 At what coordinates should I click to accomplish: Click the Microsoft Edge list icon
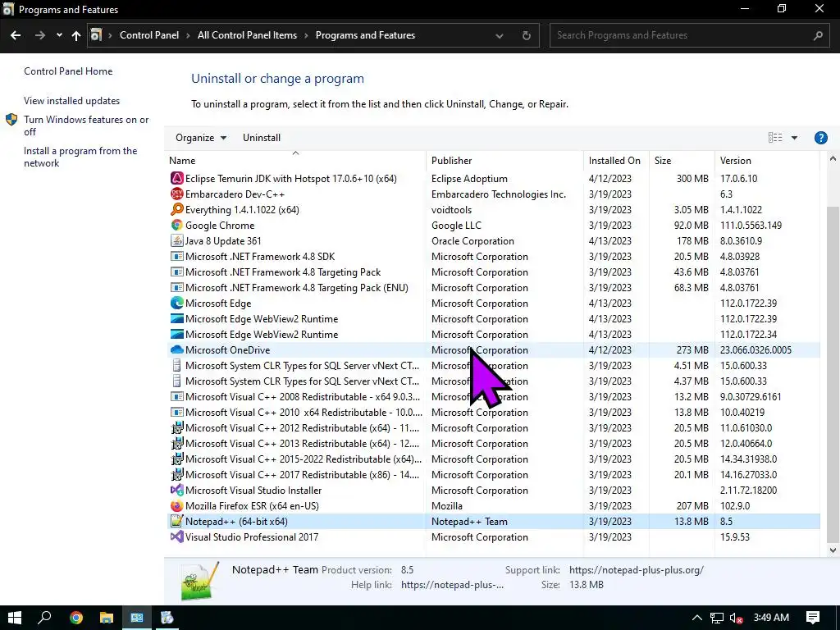pos(177,304)
